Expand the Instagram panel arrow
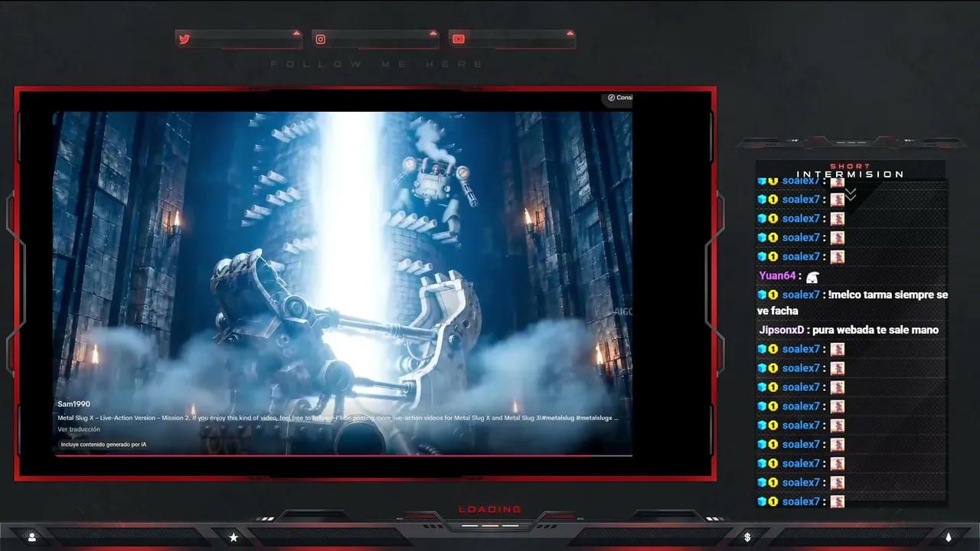980x551 pixels. pyautogui.click(x=433, y=33)
